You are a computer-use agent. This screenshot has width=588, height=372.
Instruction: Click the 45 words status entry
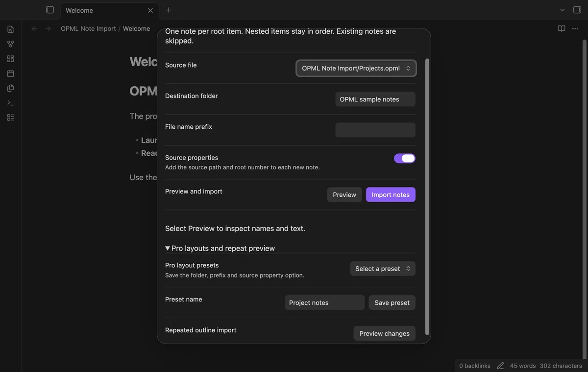click(x=523, y=366)
